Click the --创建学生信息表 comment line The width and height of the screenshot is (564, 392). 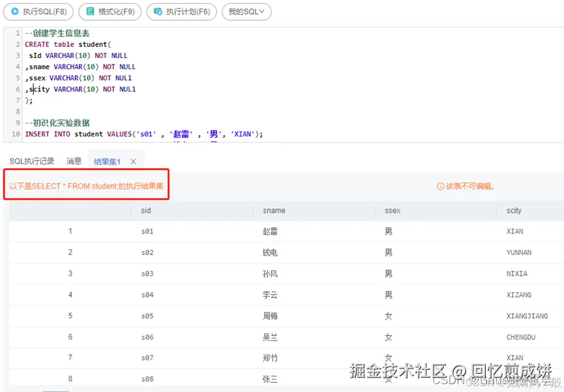57,33
